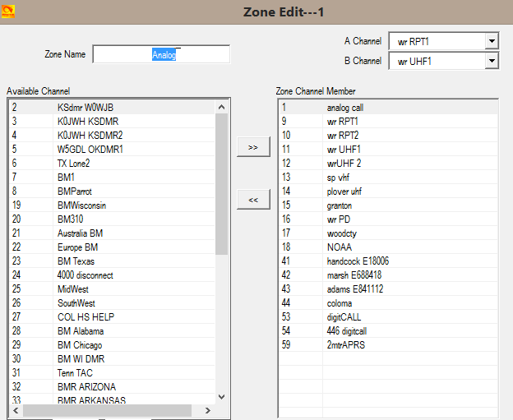Click the Zone Name text field
The height and width of the screenshot is (420, 513).
[161, 54]
